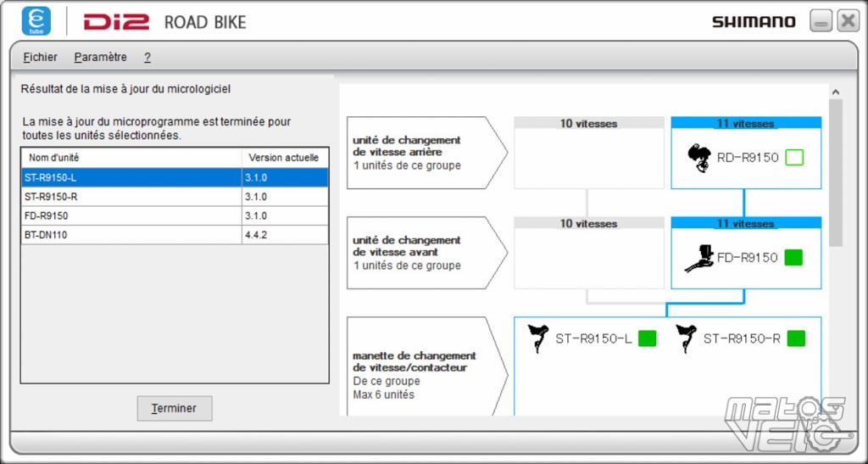Click the front derailleur icon beside FD-R9150
The height and width of the screenshot is (464, 868).
pyautogui.click(x=699, y=259)
